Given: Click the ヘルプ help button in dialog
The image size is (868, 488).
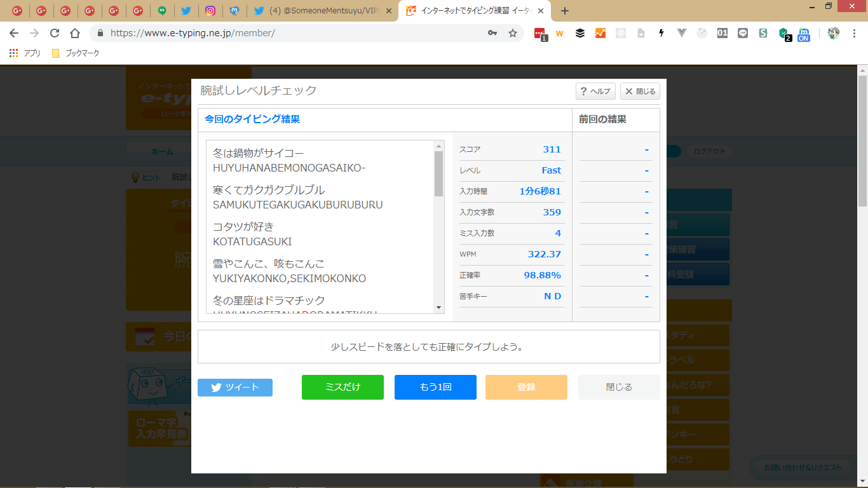Looking at the screenshot, I should click(x=595, y=91).
